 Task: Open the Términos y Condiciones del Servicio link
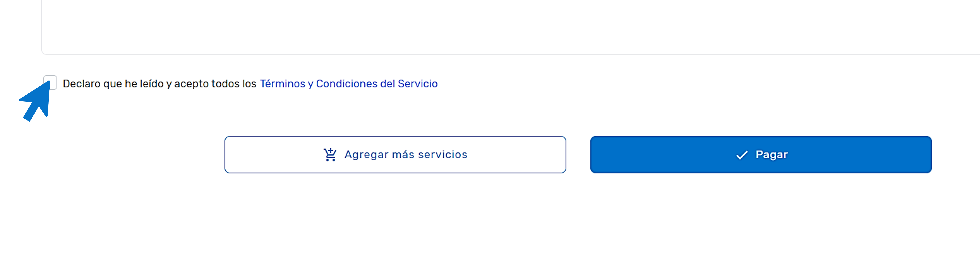click(x=349, y=84)
